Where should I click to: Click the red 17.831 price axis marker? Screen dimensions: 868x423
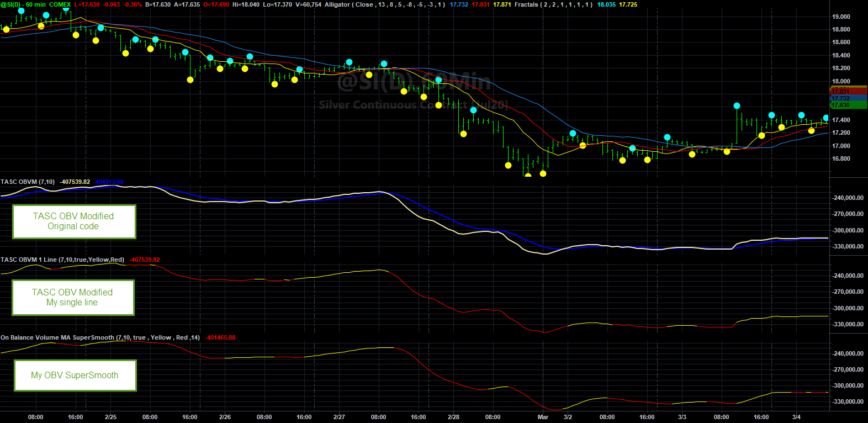pos(849,91)
